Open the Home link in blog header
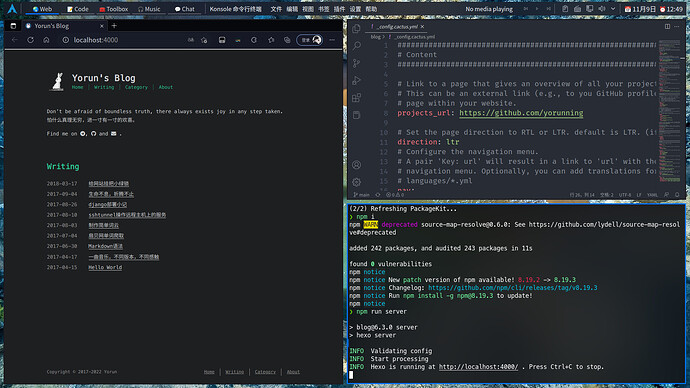Image resolution: width=690 pixels, height=388 pixels. (77, 87)
